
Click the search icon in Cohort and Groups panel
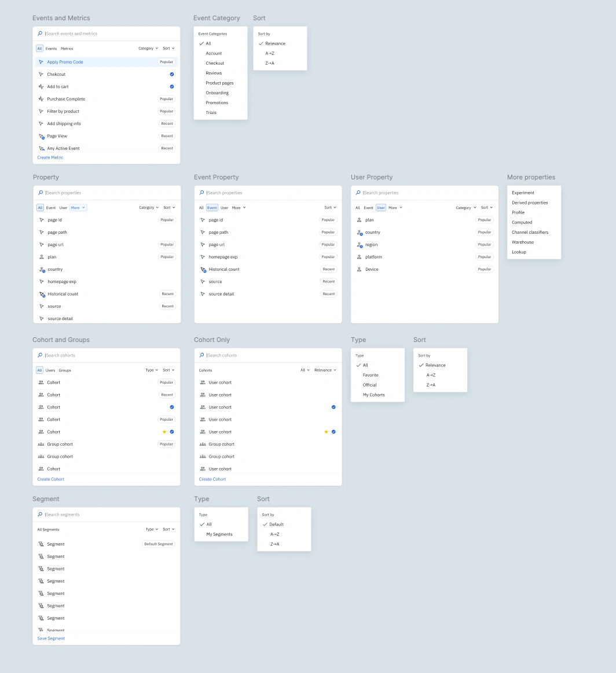(x=40, y=355)
